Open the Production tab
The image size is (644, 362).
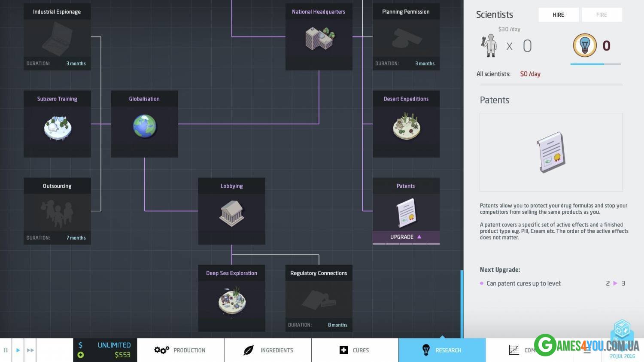180,350
